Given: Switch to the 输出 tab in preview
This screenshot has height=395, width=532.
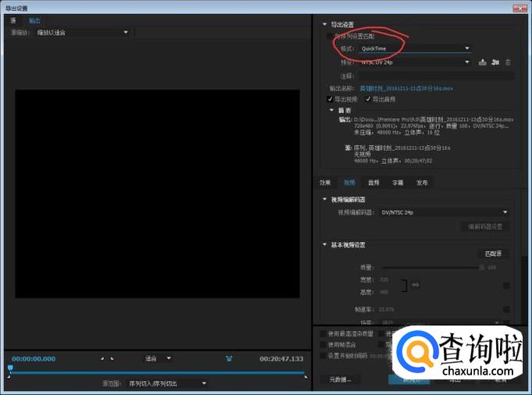Looking at the screenshot, I should 34,21.
